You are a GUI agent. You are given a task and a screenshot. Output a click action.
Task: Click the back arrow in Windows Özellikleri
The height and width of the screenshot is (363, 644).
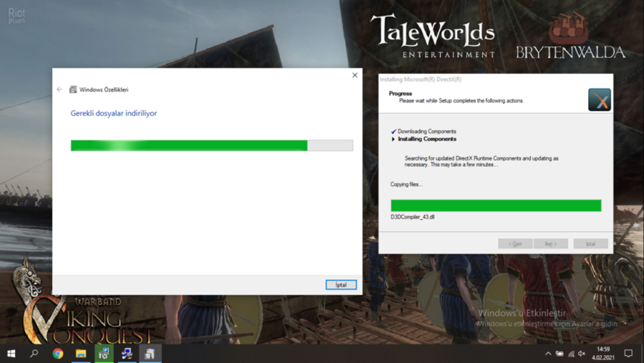point(59,89)
